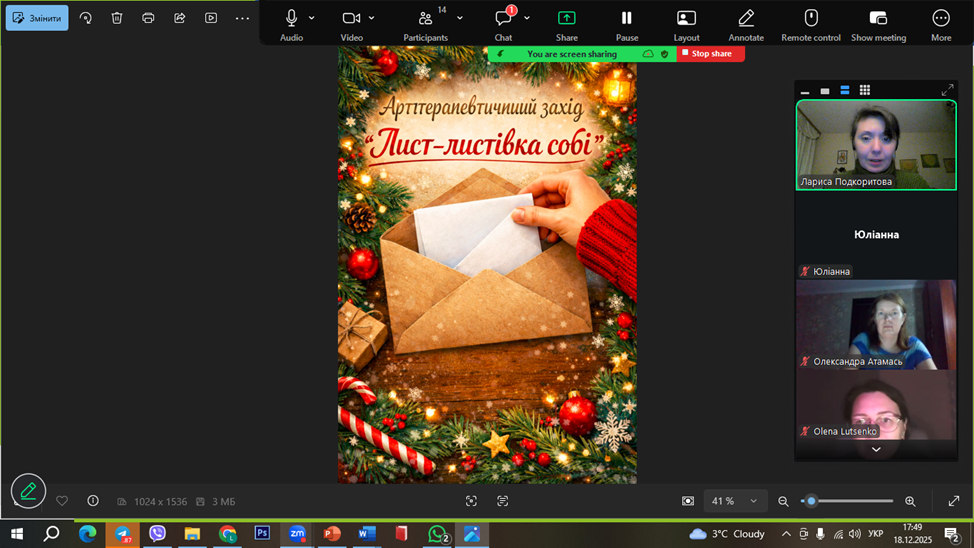Screen dimensions: 974x548
Task: Expand participant video list with down chevron
Action: click(876, 450)
